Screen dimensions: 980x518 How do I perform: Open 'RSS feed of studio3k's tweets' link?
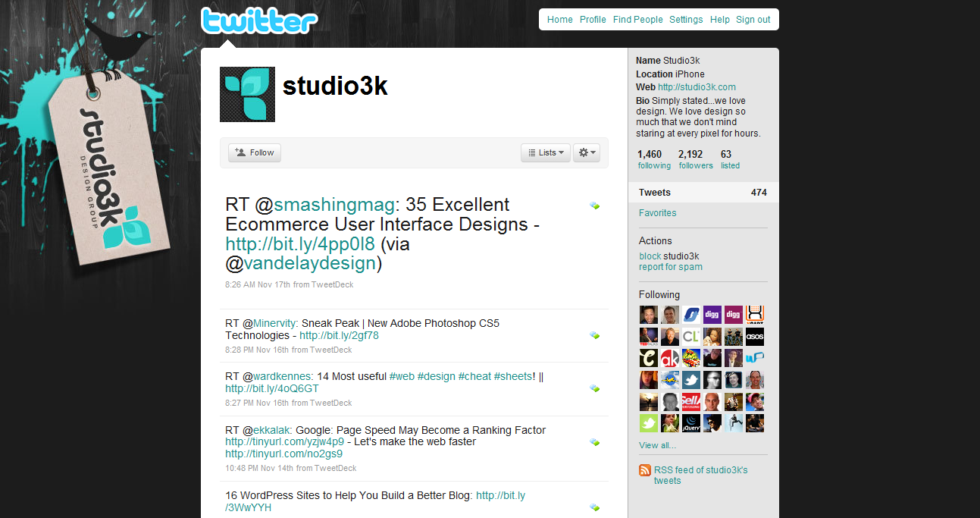[x=701, y=475]
